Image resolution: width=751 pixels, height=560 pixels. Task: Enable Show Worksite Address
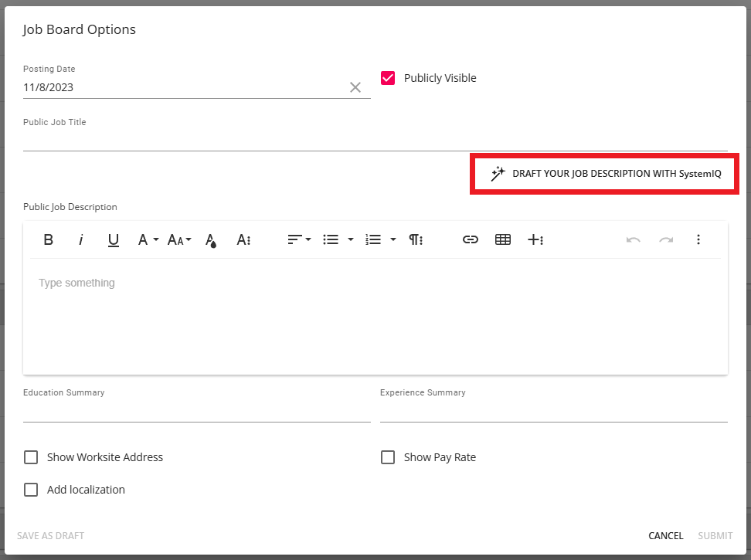pyautogui.click(x=31, y=457)
